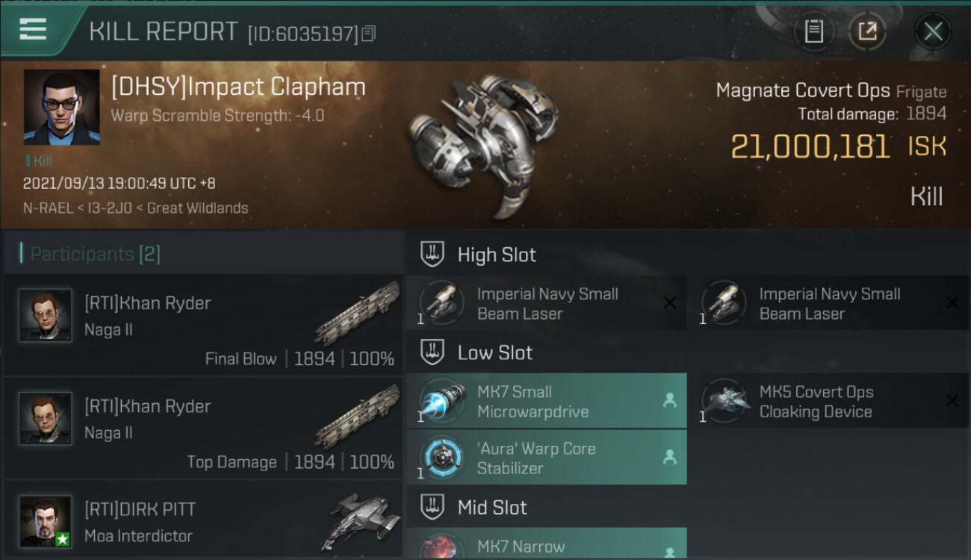Open DIRK PITT's pilot portrait

(46, 521)
